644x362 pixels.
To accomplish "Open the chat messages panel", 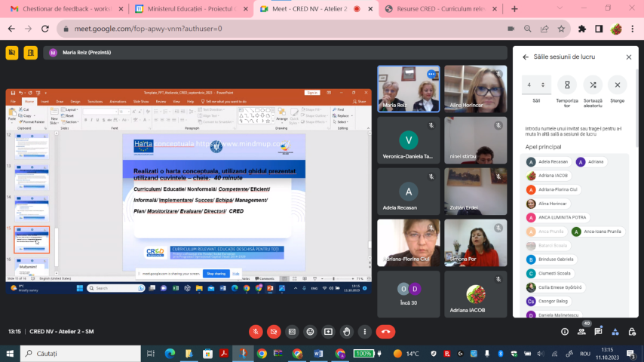I will (x=598, y=331).
